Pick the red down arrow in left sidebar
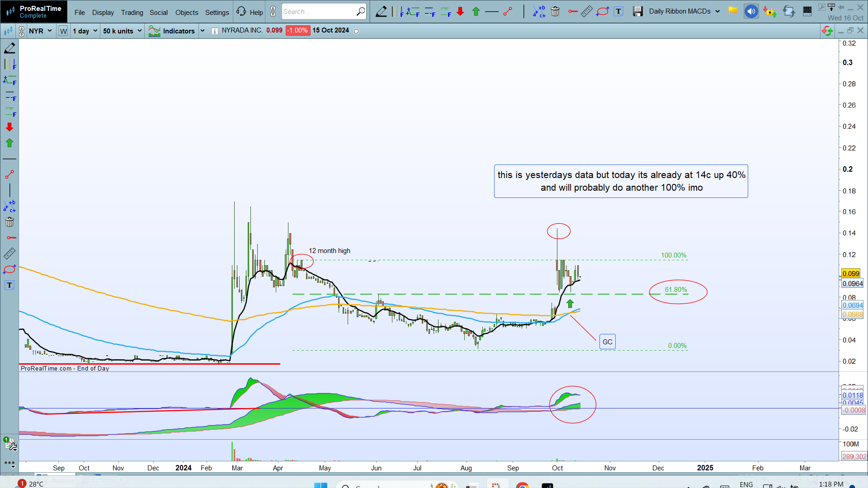Viewport: 868px width, 488px height. click(9, 127)
